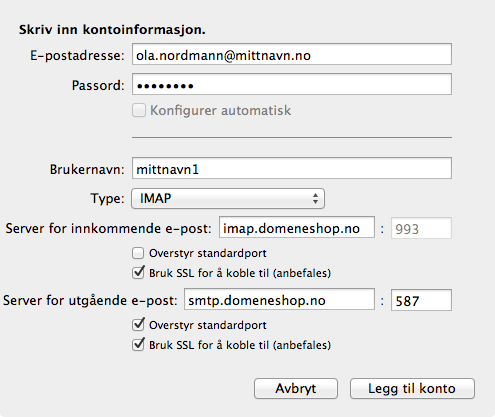Click the imap.domeneshop.no server field
Screen dimensions: 495x417
[x=297, y=227]
